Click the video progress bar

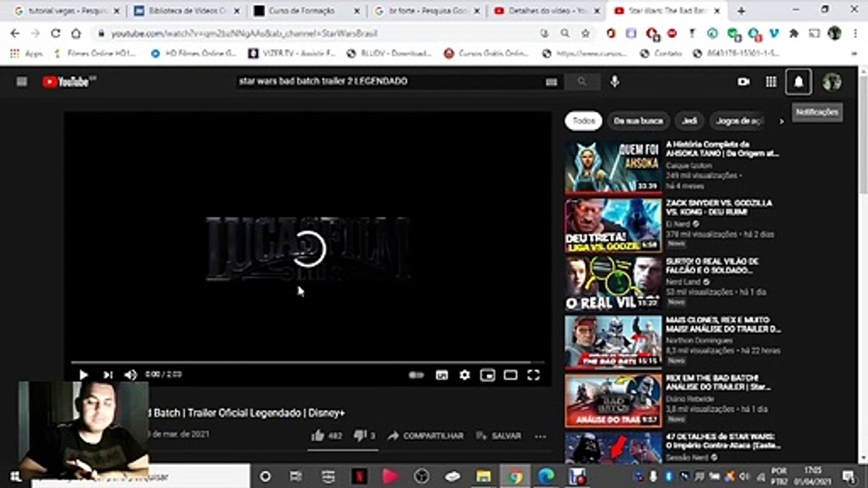[307, 363]
